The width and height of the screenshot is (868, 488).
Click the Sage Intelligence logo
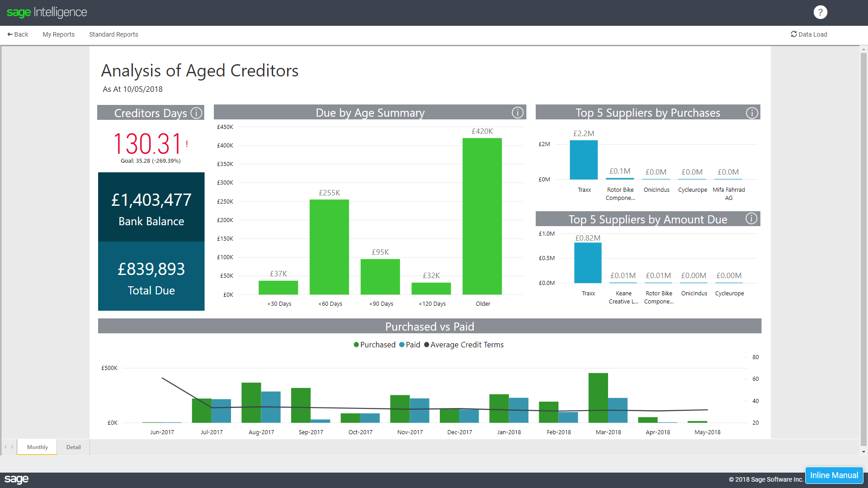[47, 12]
